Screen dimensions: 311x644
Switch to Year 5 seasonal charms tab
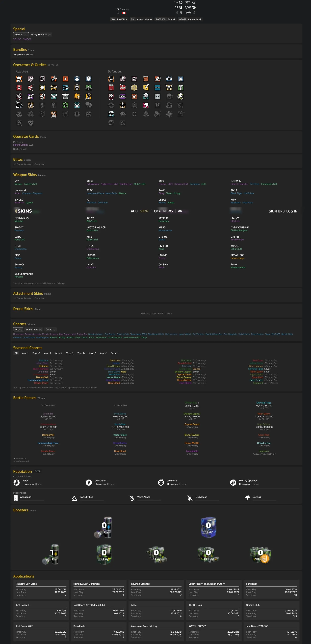coord(70,353)
